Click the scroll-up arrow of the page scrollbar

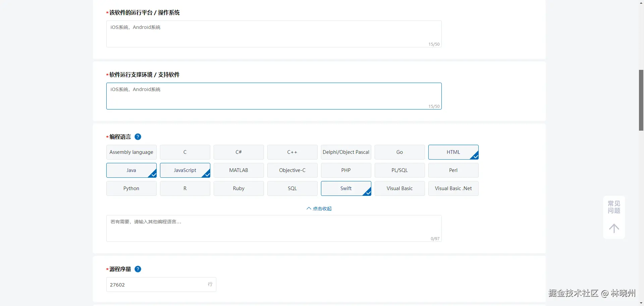(x=641, y=3)
